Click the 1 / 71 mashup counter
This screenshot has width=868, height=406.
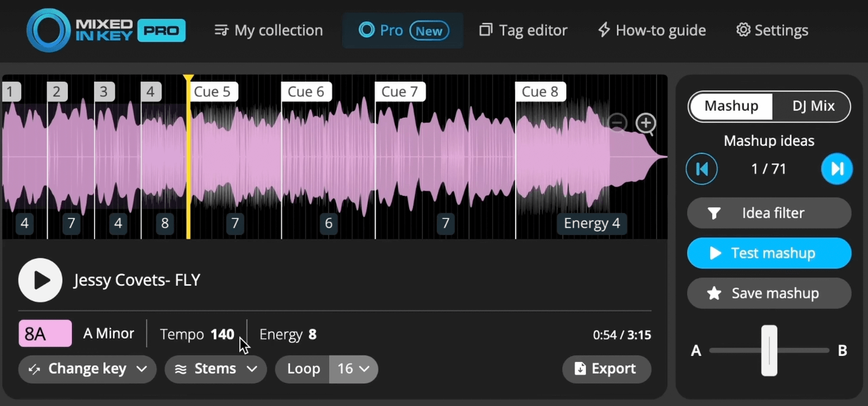click(769, 169)
